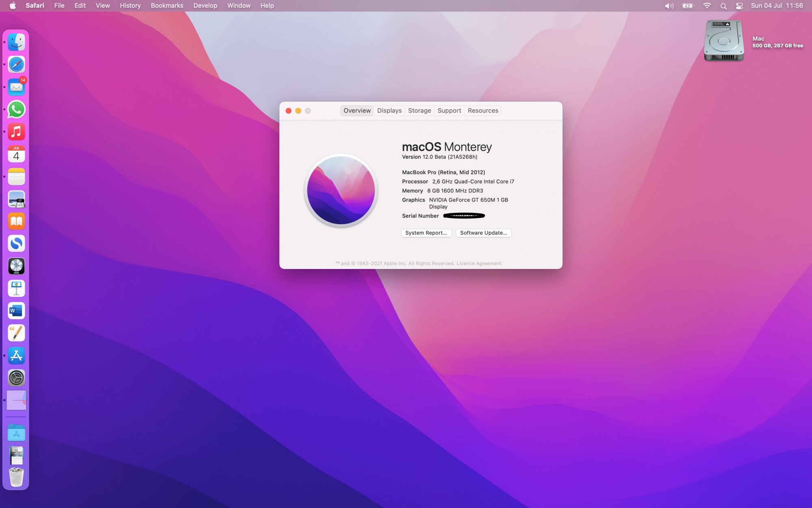Open the Books app in dock

pos(16,221)
